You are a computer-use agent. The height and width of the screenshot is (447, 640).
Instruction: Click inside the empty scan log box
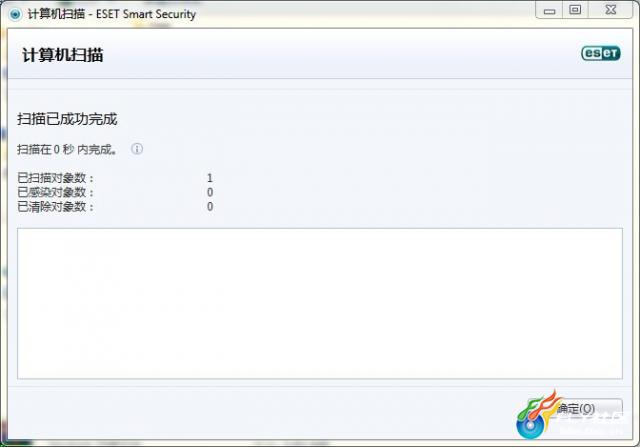click(x=320, y=303)
